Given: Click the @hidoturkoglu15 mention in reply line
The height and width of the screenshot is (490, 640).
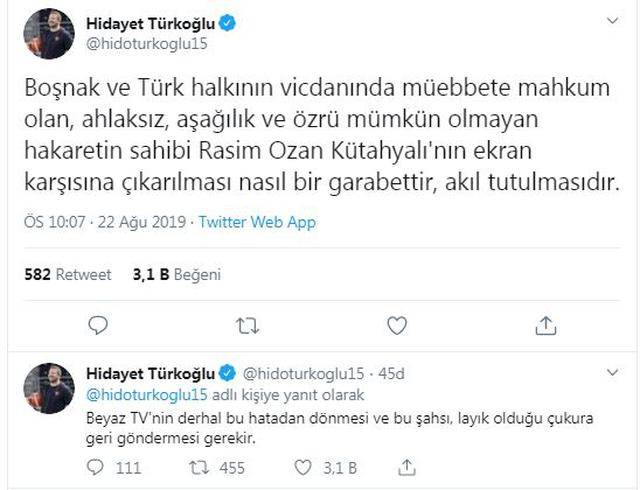Looking at the screenshot, I should pyautogui.click(x=147, y=395).
